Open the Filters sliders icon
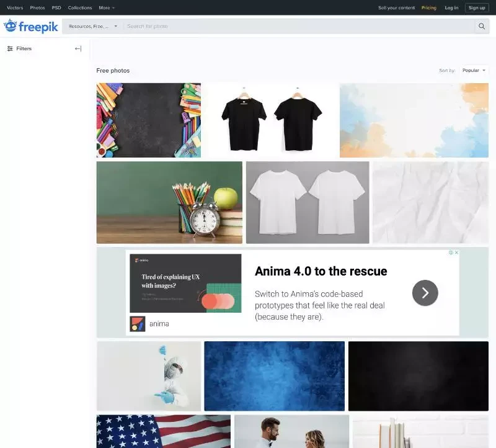The height and width of the screenshot is (448, 496). (x=10, y=48)
